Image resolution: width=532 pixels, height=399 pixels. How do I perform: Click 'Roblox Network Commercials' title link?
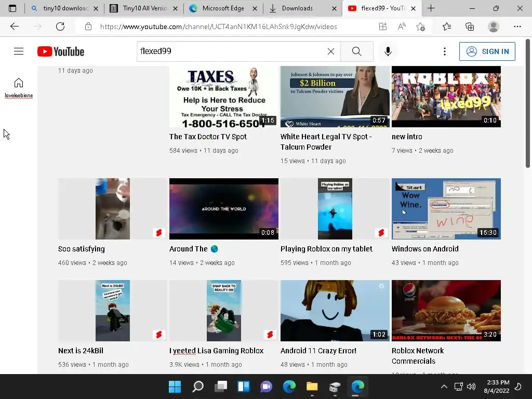pyautogui.click(x=418, y=355)
